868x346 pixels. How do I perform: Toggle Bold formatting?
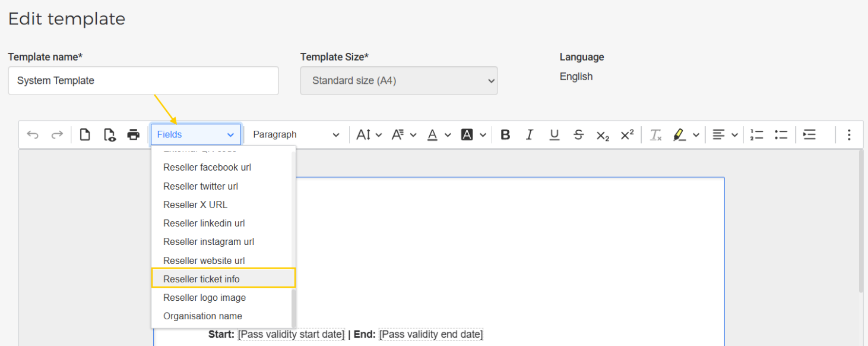click(x=505, y=135)
